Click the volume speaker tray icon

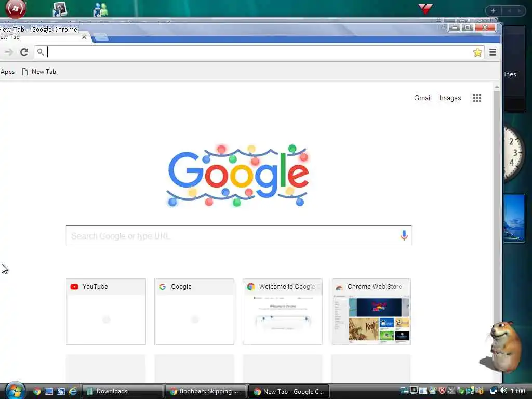click(503, 391)
